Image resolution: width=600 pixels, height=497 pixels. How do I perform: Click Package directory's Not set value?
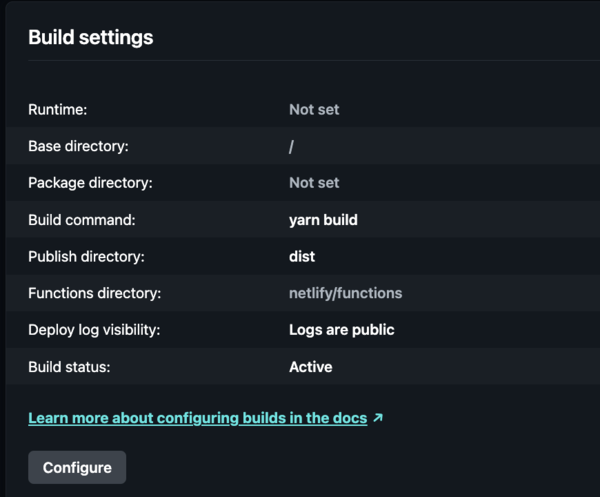click(314, 183)
